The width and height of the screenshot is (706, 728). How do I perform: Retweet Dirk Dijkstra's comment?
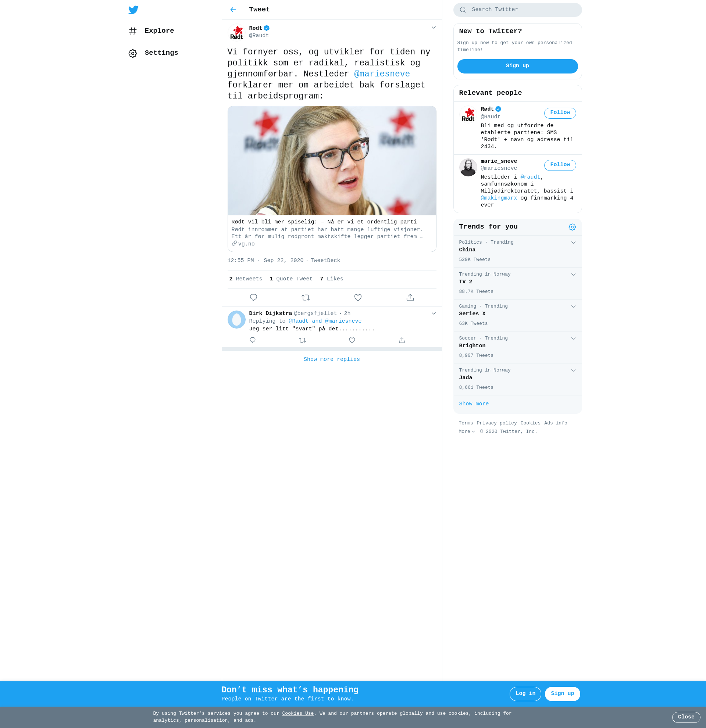pyautogui.click(x=303, y=340)
